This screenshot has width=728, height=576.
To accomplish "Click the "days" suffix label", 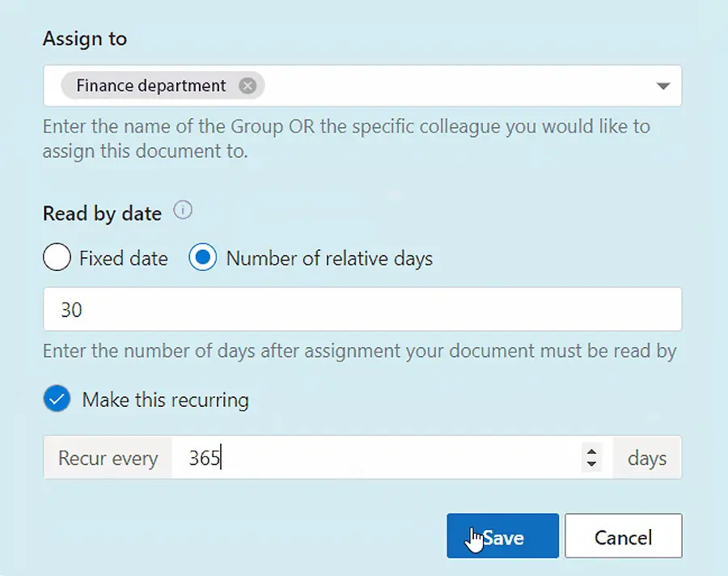I will (647, 459).
